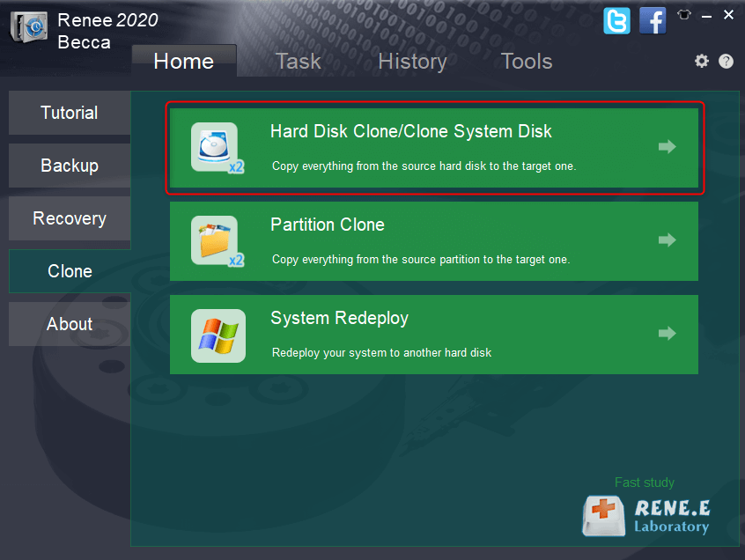Image resolution: width=745 pixels, height=560 pixels.
Task: Minimize the Renee Becca window
Action: click(707, 15)
